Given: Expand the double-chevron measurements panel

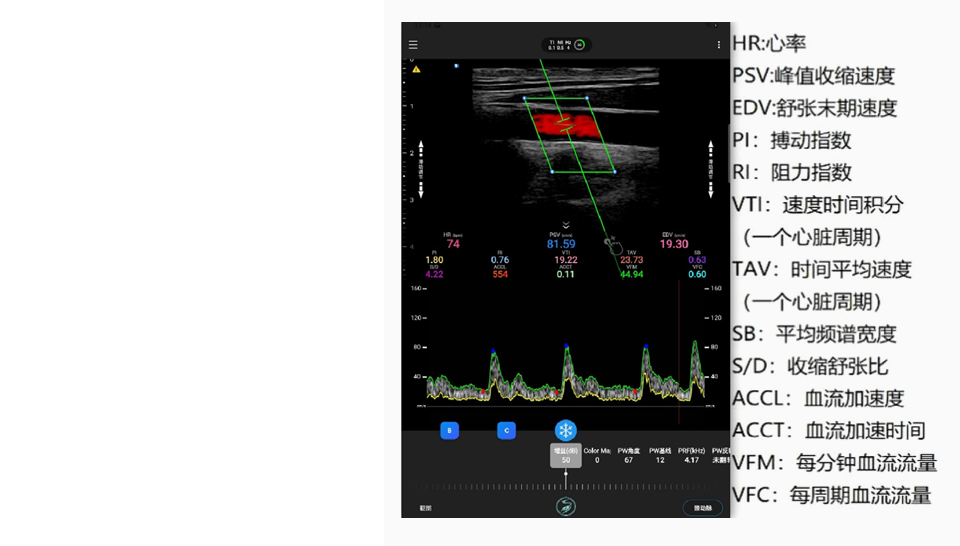Looking at the screenshot, I should [x=566, y=225].
